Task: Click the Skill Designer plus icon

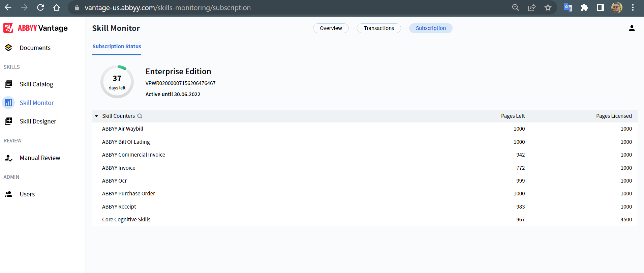Action: pyautogui.click(x=8, y=121)
